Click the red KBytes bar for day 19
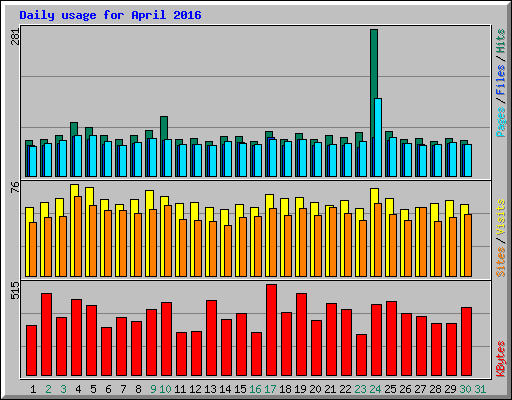The width and height of the screenshot is (512, 400). click(x=301, y=335)
